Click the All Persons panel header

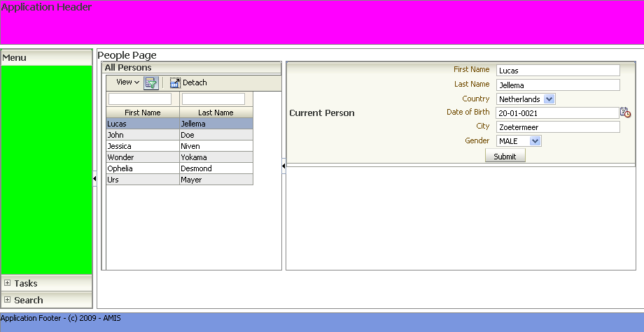pos(191,68)
